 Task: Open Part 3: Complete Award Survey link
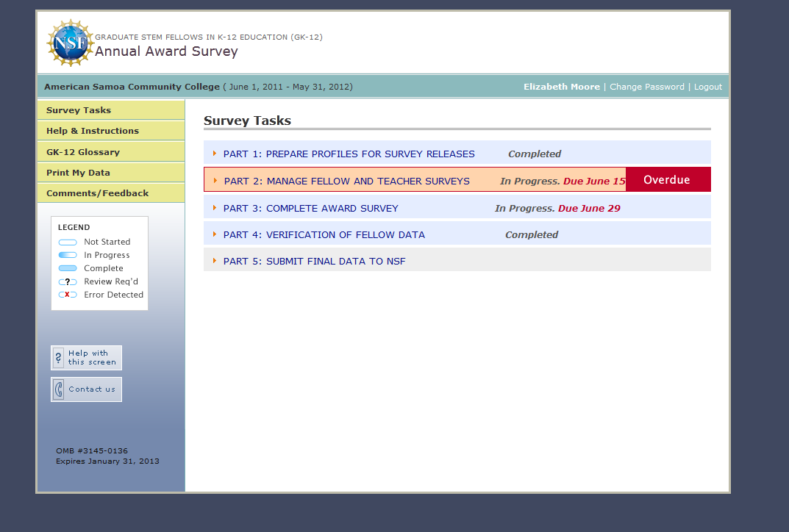[x=310, y=208]
